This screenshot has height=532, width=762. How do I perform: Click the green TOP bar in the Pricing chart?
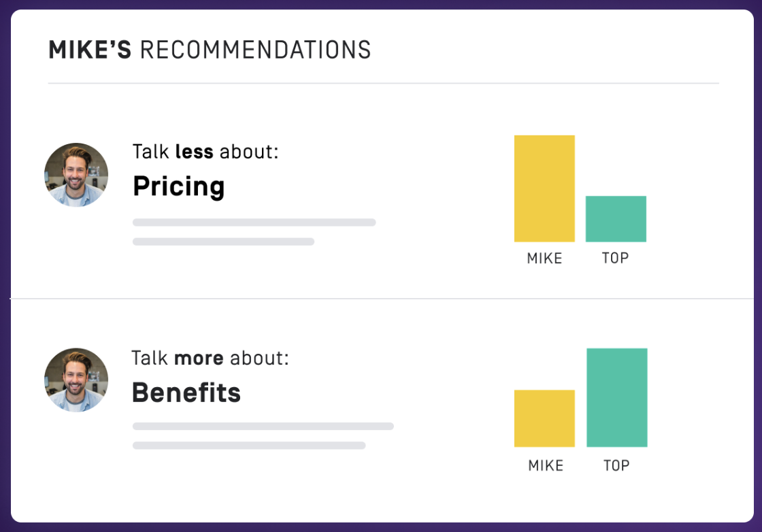point(616,218)
